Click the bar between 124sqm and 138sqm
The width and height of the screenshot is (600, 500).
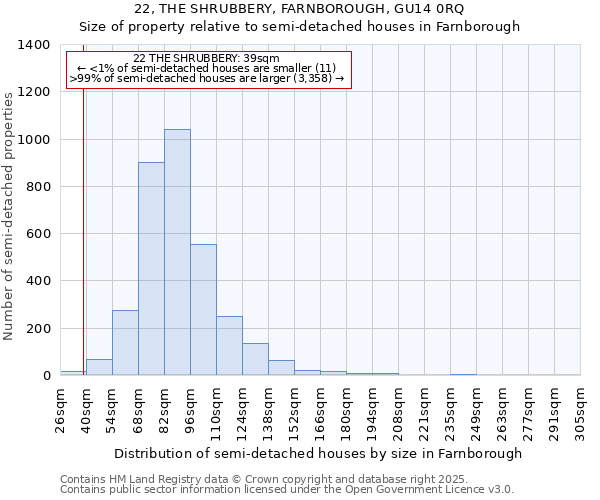coord(255,359)
